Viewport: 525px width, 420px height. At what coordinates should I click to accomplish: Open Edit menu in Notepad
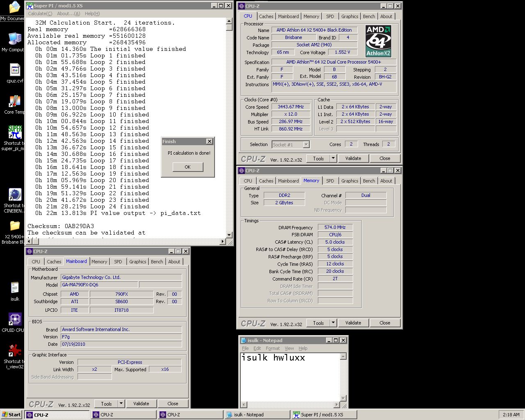tap(257, 348)
